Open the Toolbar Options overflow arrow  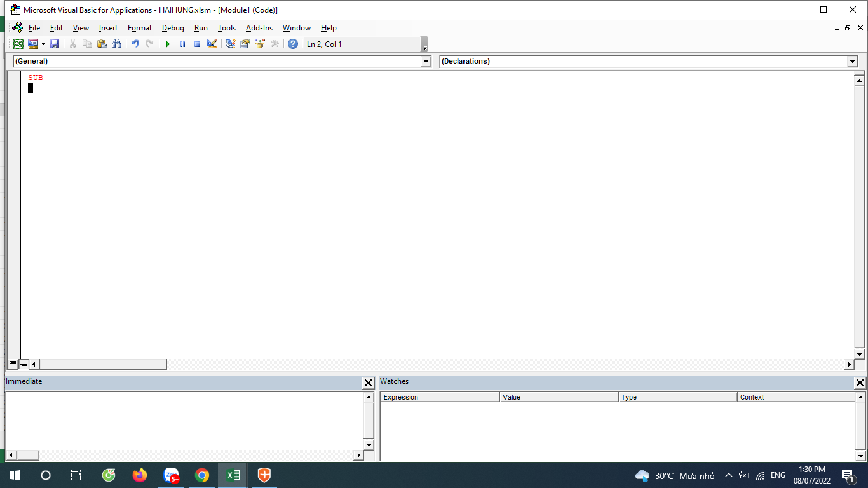coord(424,44)
